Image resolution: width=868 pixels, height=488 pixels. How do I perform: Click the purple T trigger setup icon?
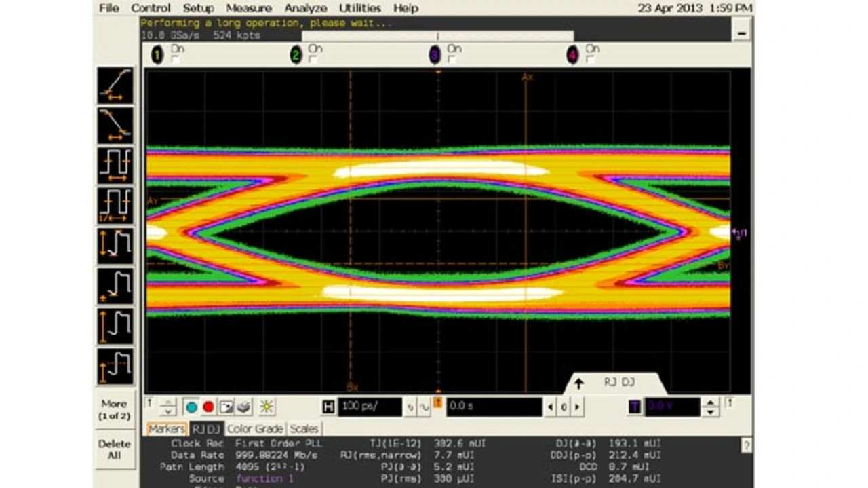[x=634, y=407]
